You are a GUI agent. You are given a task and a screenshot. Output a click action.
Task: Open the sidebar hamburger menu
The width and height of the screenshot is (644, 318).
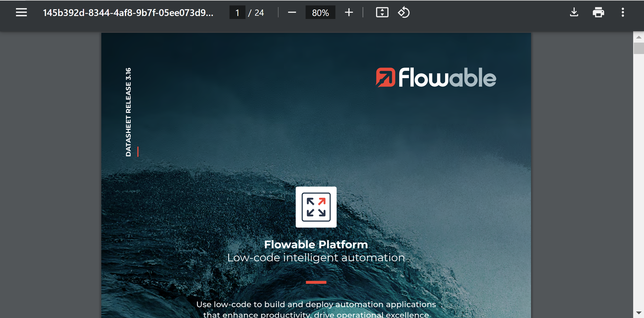click(x=21, y=12)
